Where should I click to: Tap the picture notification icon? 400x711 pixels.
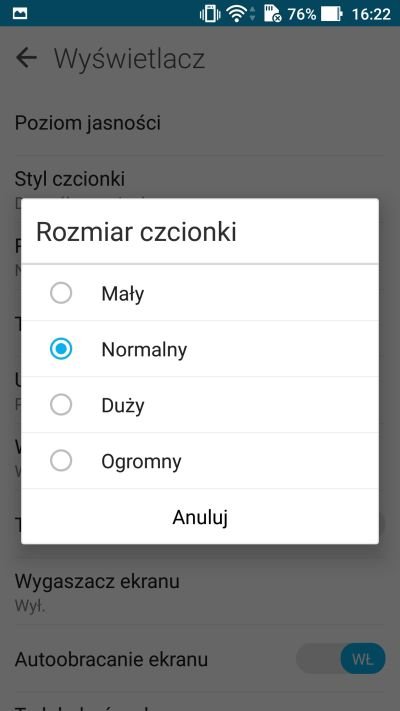[20, 14]
